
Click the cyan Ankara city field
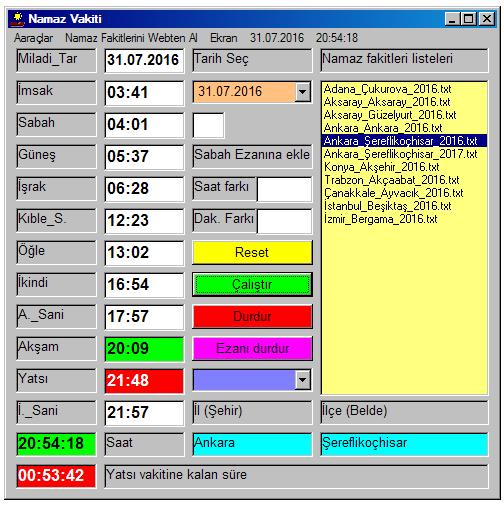click(252, 444)
